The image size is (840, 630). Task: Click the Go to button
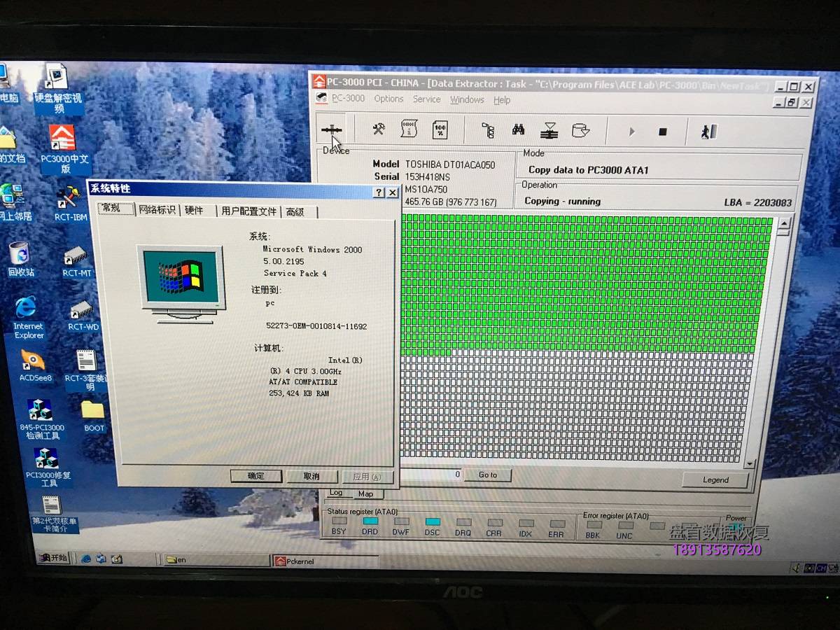click(x=488, y=475)
